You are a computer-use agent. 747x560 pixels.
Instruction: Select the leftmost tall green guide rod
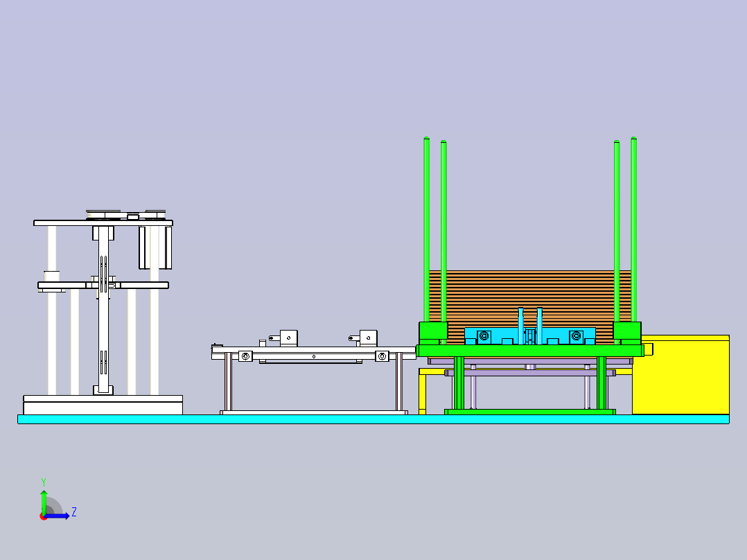click(426, 229)
